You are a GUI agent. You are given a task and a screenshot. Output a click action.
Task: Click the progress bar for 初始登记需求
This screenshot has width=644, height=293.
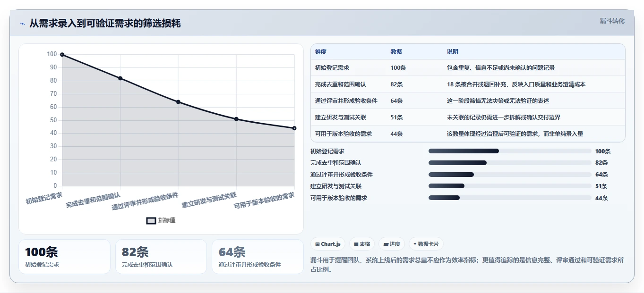pyautogui.click(x=510, y=151)
